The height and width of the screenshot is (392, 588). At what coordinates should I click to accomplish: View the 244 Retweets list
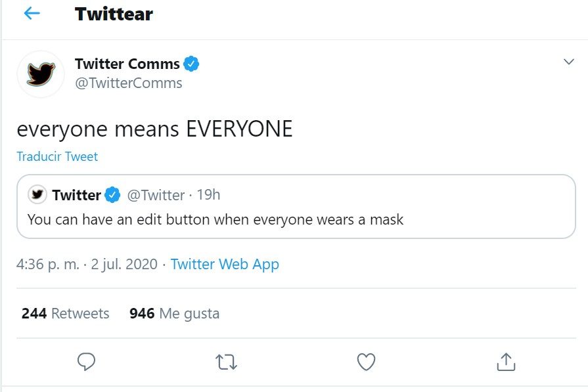coord(65,313)
